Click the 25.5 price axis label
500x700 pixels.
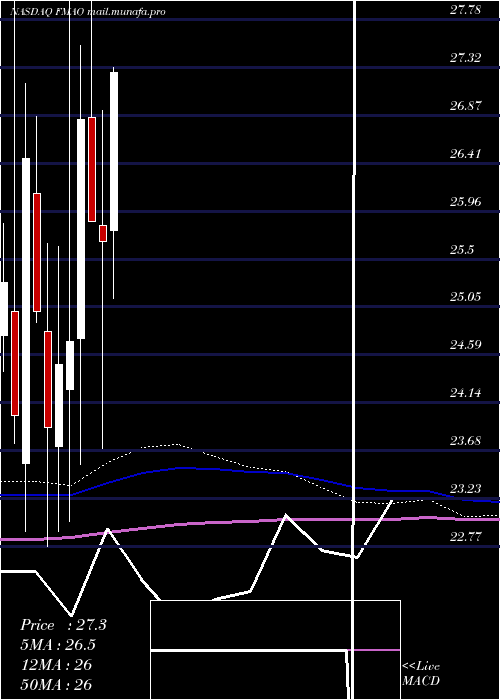point(462,249)
